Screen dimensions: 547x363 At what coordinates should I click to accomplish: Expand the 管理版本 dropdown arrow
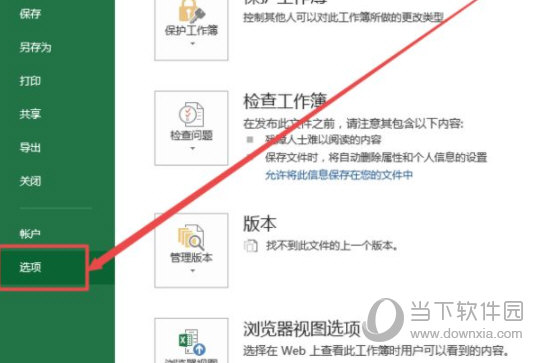193,271
